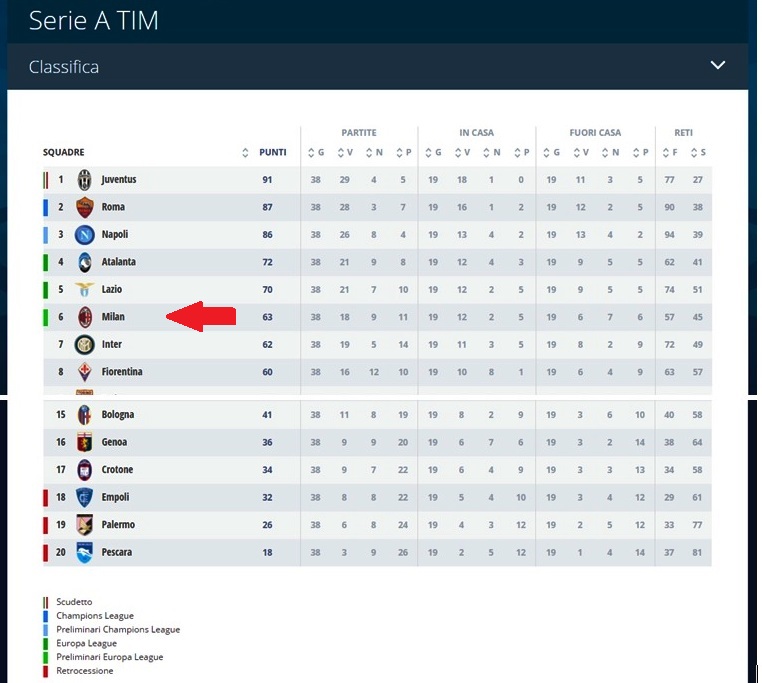Click the Retrocessione red legend swatch
Image resolution: width=762 pixels, height=683 pixels.
coord(46,671)
